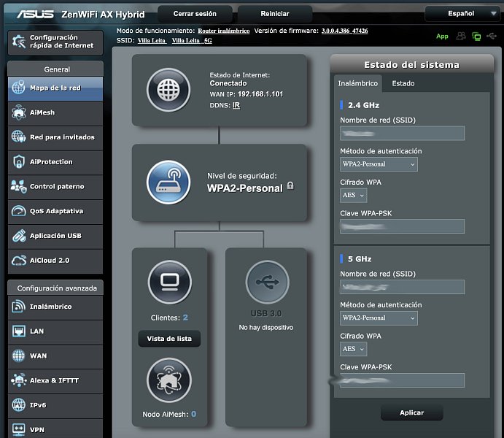
Task: Click the 5 GHz Clave WPA-PSK field
Action: [402, 380]
